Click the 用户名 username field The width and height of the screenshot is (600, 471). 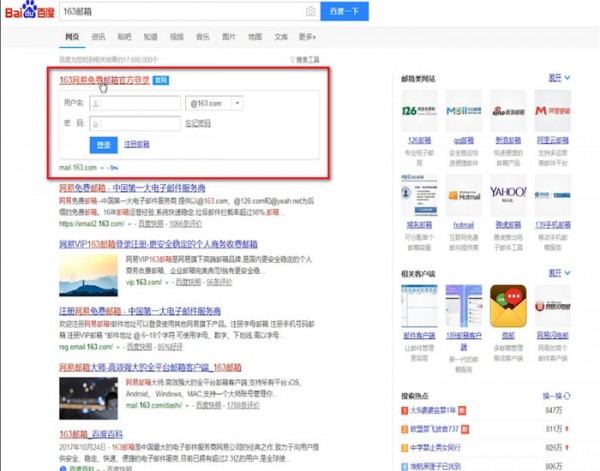pos(135,103)
